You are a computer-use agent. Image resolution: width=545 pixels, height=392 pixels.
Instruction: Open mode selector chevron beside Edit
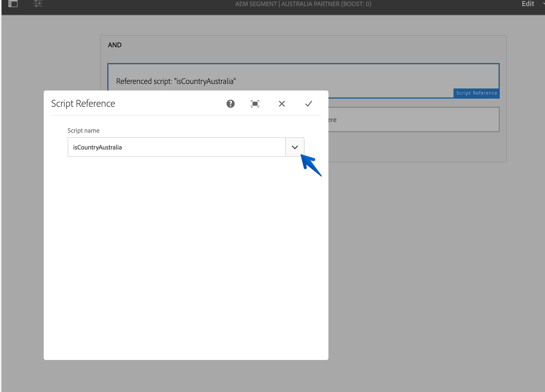pos(543,4)
